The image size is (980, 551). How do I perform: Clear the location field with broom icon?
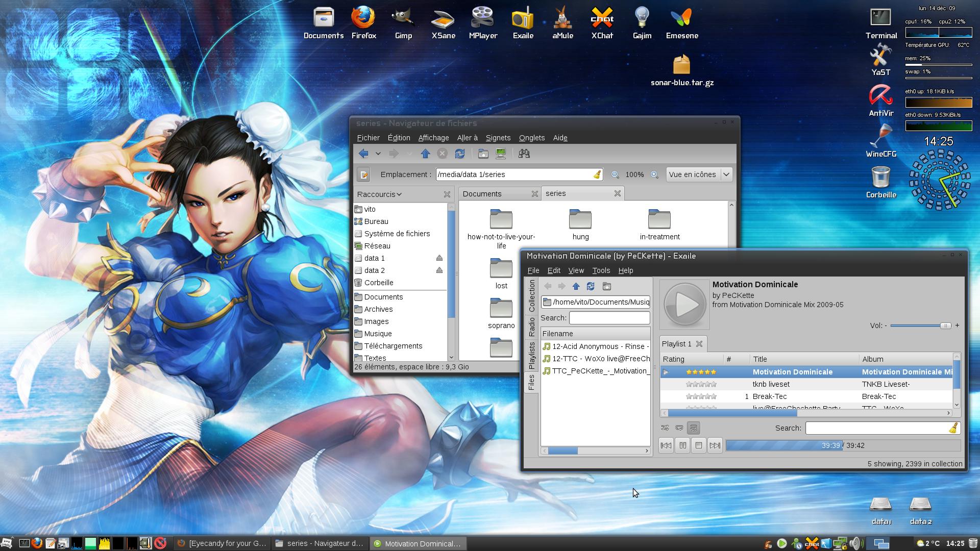597,174
